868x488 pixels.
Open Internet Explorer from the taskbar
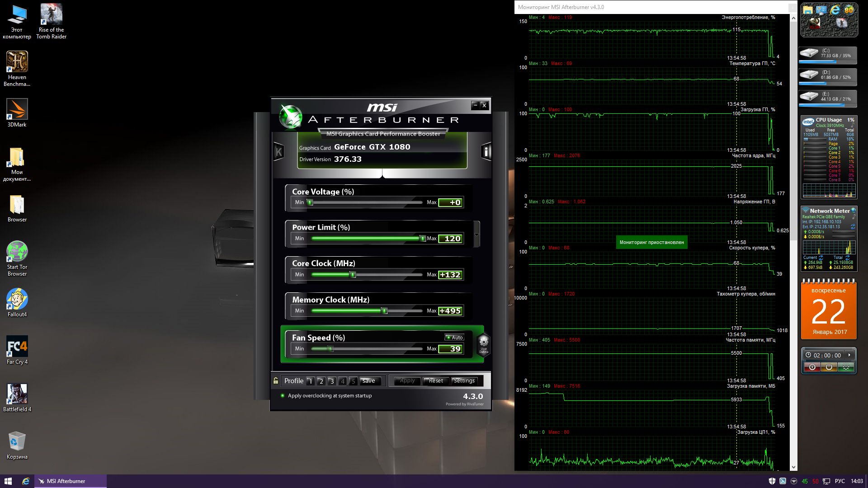point(26,481)
